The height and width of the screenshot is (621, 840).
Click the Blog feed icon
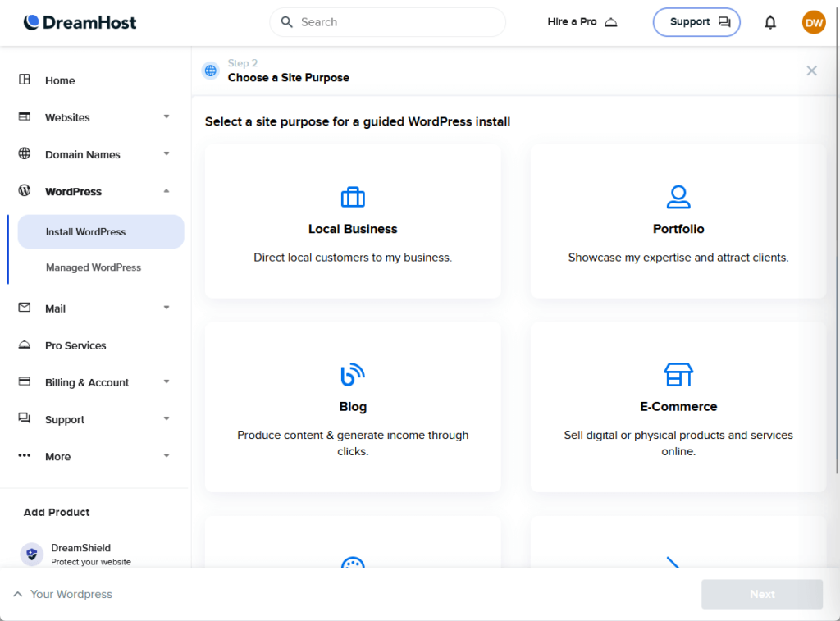click(x=353, y=375)
